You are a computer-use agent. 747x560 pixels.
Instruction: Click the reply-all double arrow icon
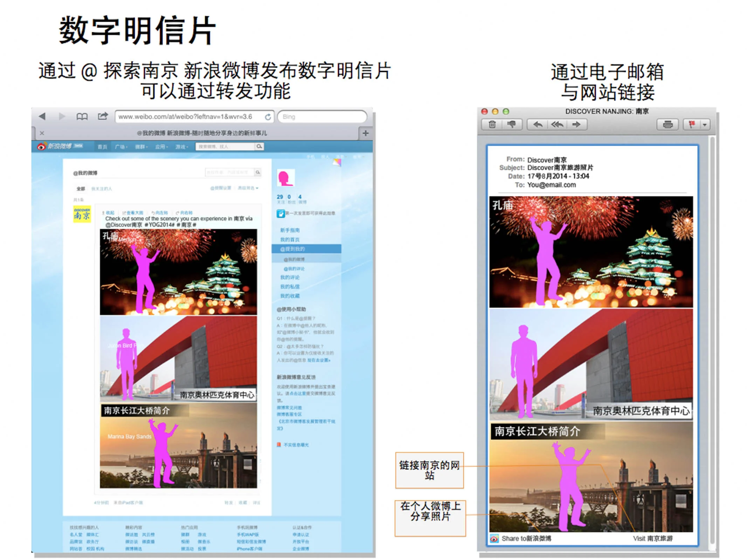(557, 124)
